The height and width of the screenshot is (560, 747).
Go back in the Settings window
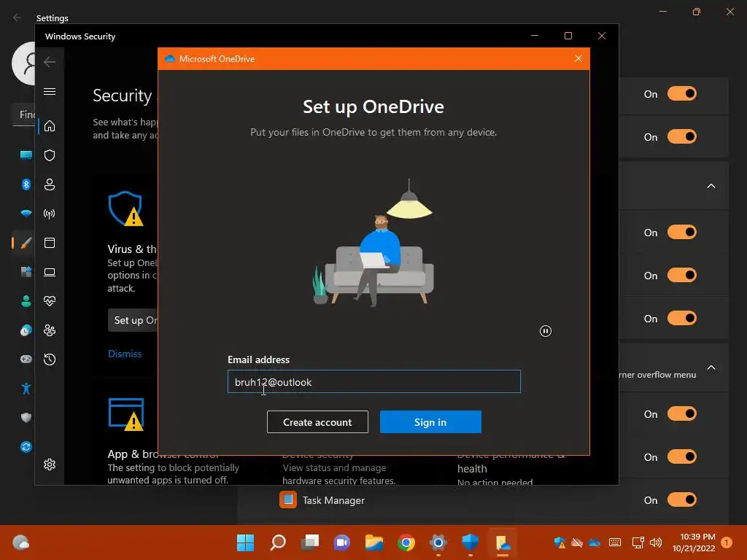coord(18,17)
